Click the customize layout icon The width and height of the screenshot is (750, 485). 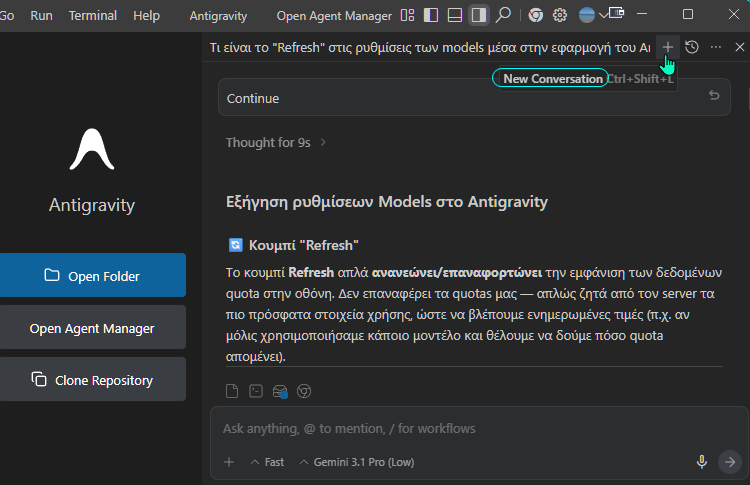[407, 15]
